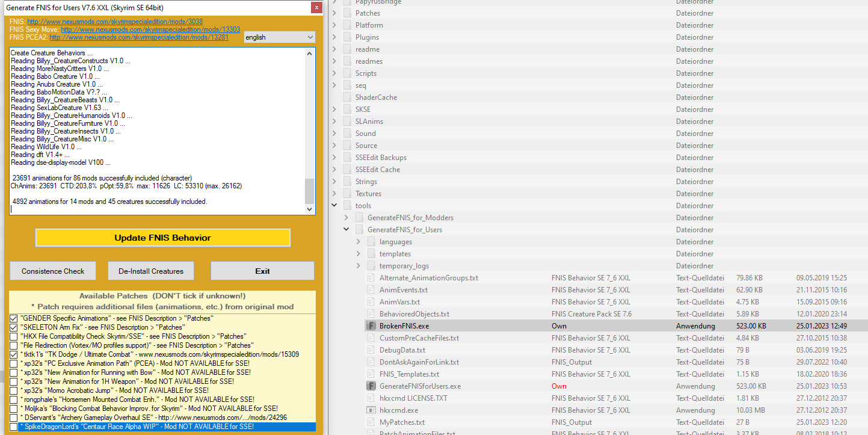
Task: Select the SLAnims folder row
Action: point(598,121)
